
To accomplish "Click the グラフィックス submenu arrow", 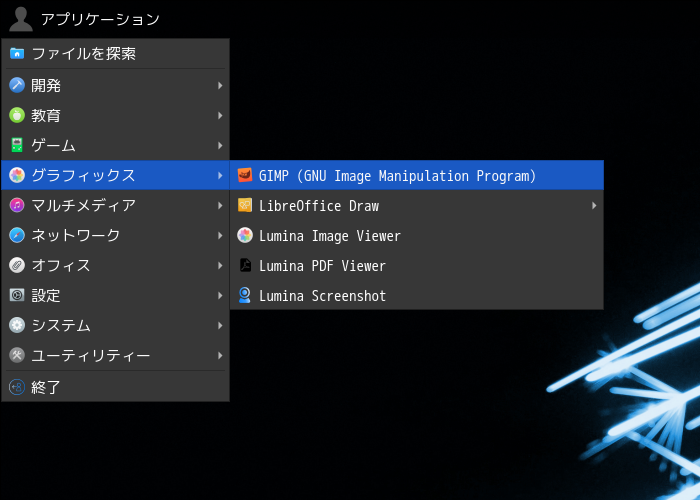I will click(x=220, y=175).
